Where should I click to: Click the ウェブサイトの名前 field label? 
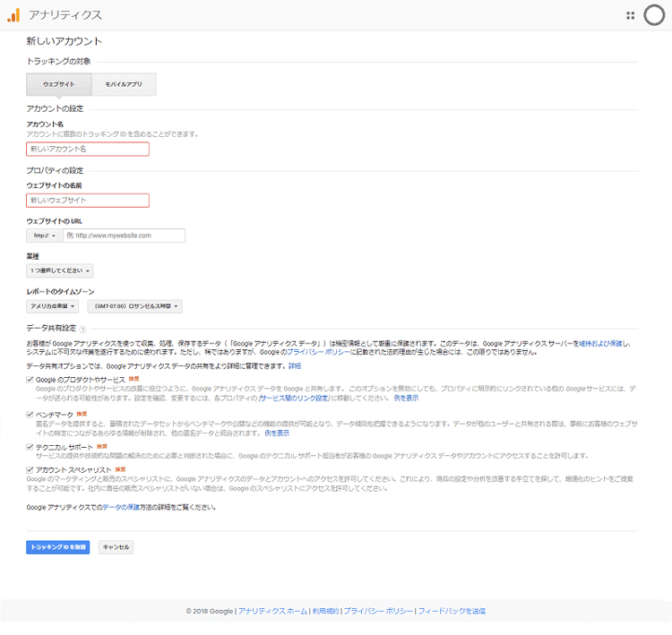(x=54, y=185)
